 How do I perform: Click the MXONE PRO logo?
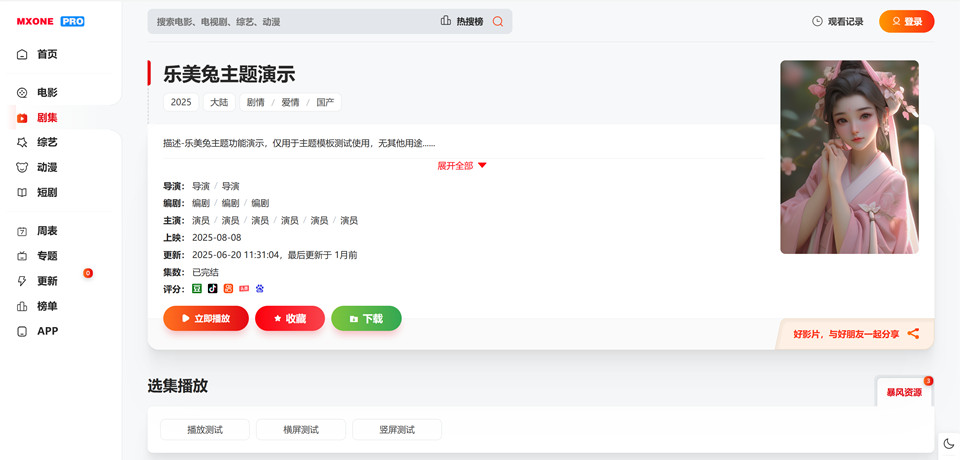pyautogui.click(x=51, y=21)
